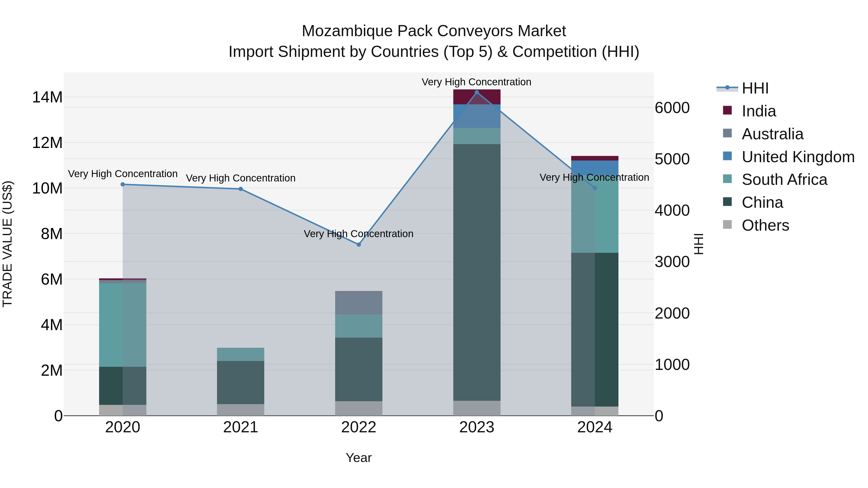868x488 pixels.
Task: Click the 2022 HHI data point
Action: tap(359, 245)
